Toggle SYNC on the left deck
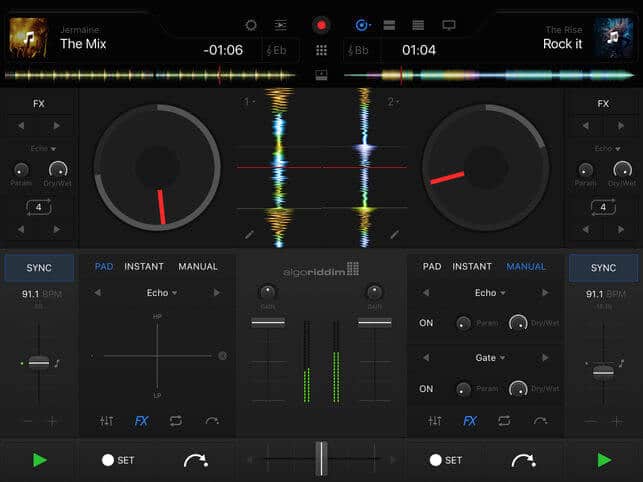643x482 pixels. (39, 268)
